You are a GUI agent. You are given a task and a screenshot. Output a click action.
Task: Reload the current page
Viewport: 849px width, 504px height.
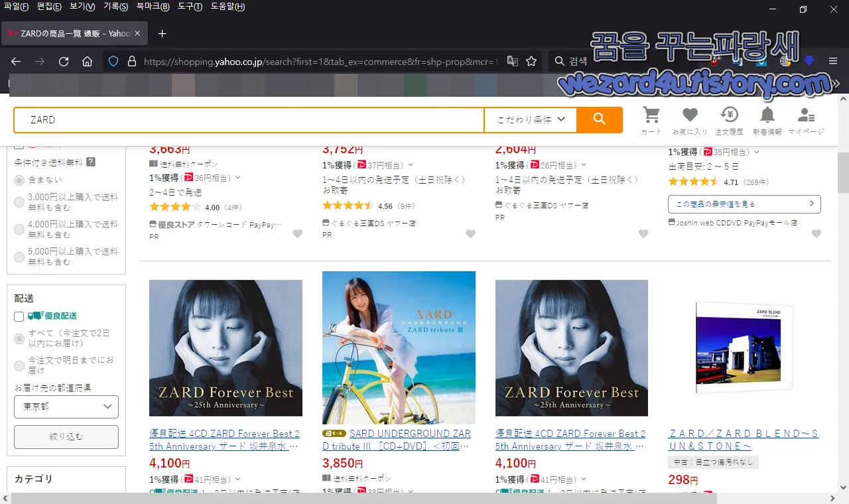point(64,62)
